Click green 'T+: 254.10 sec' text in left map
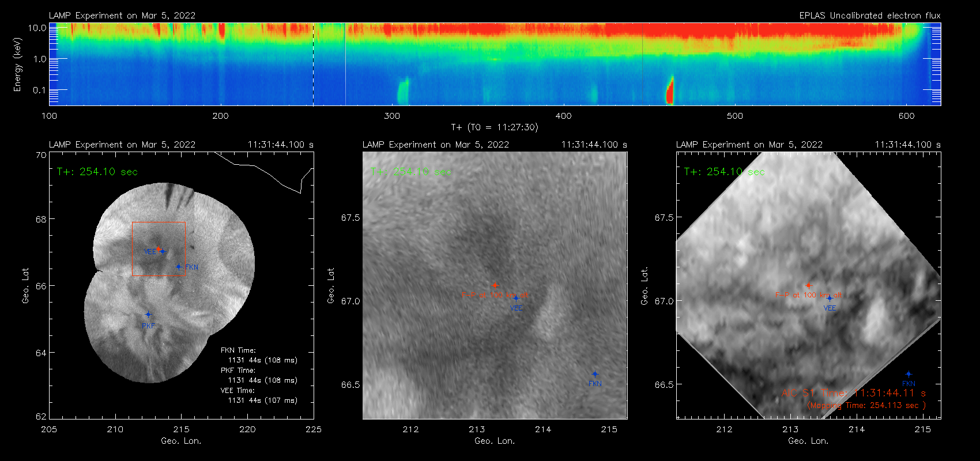This screenshot has width=980, height=461. click(97, 172)
